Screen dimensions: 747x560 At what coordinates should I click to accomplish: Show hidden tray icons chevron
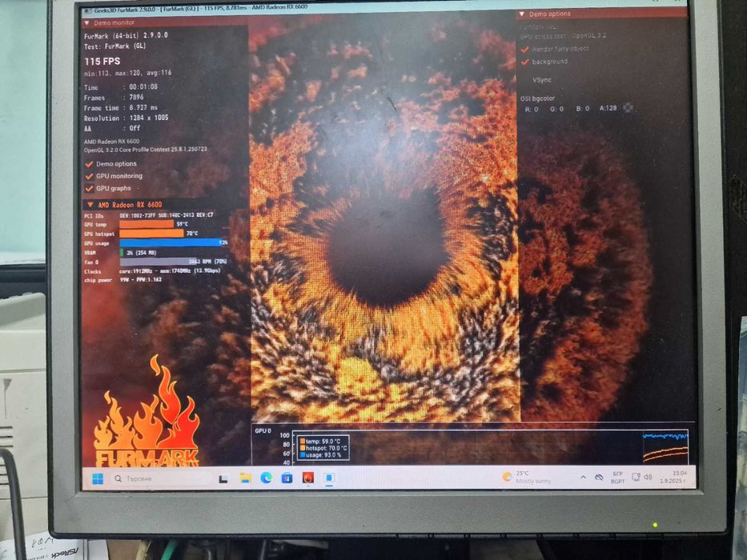(583, 477)
